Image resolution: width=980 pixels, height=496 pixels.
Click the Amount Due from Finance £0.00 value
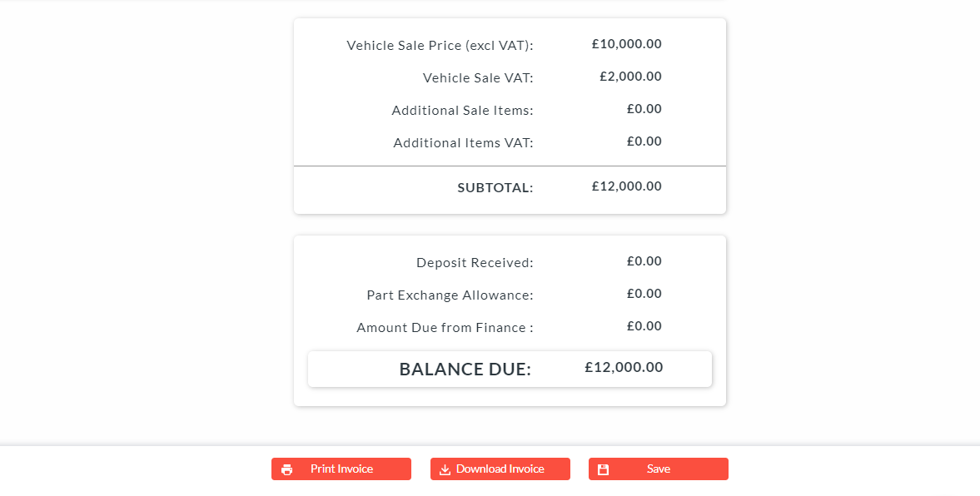tap(644, 326)
